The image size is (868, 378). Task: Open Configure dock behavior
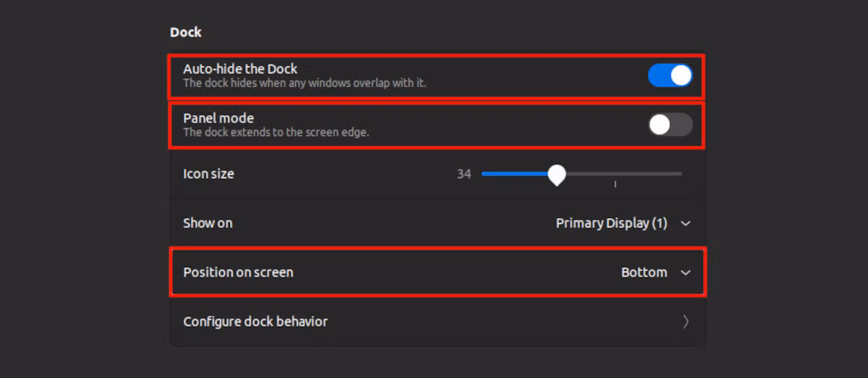(255, 322)
